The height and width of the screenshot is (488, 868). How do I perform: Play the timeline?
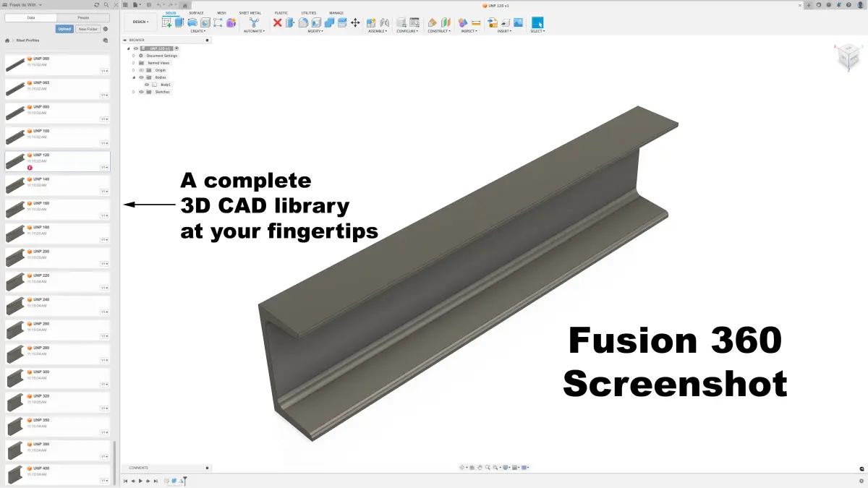coord(140,481)
